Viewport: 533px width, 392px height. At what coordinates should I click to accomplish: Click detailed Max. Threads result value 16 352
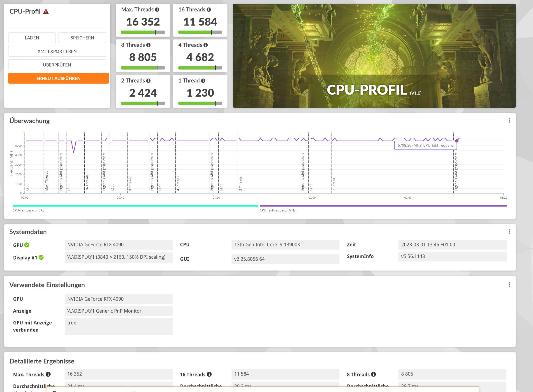(118, 374)
